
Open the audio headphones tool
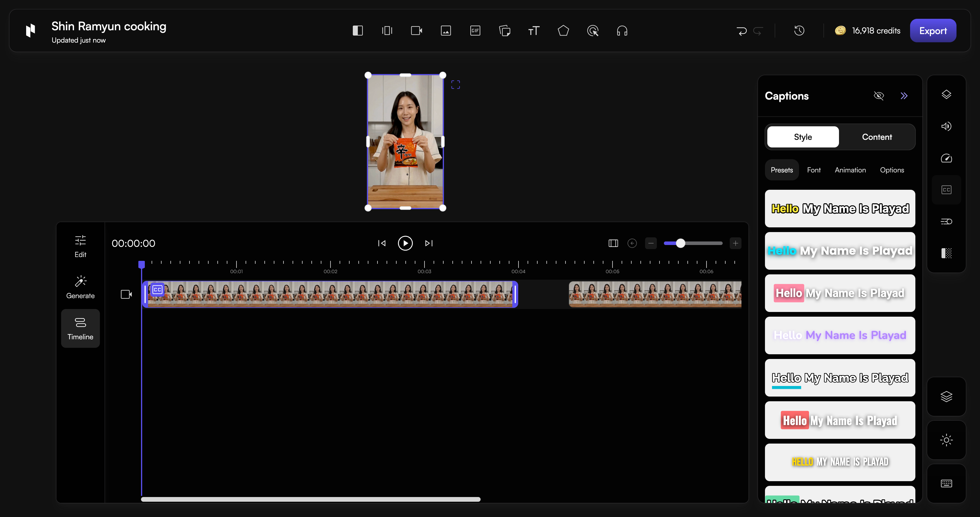coord(622,31)
